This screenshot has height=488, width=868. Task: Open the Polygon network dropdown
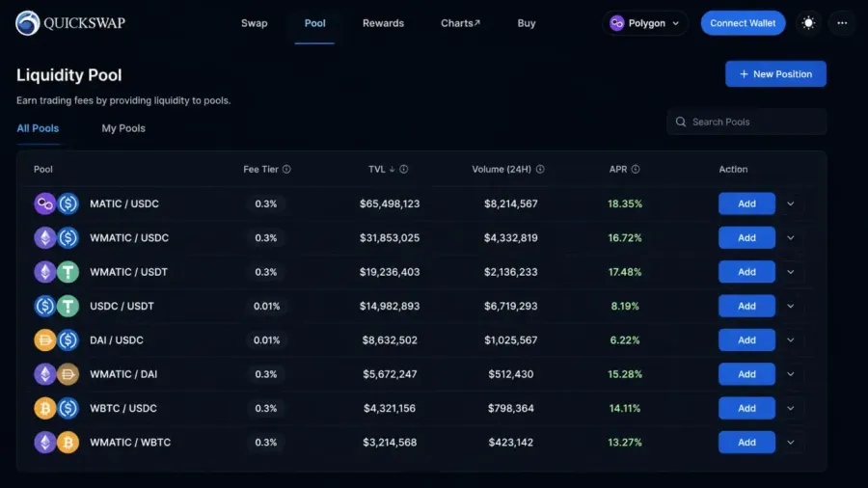pos(645,23)
